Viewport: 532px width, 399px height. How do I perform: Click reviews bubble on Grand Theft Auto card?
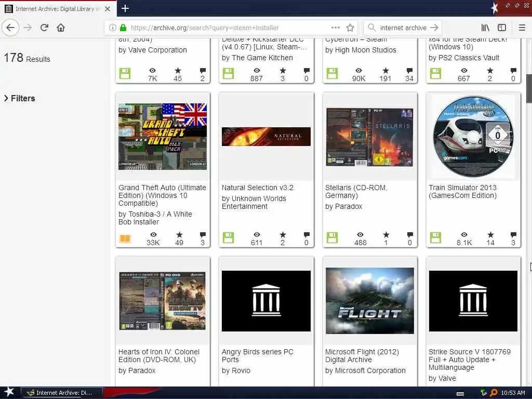coord(203,234)
